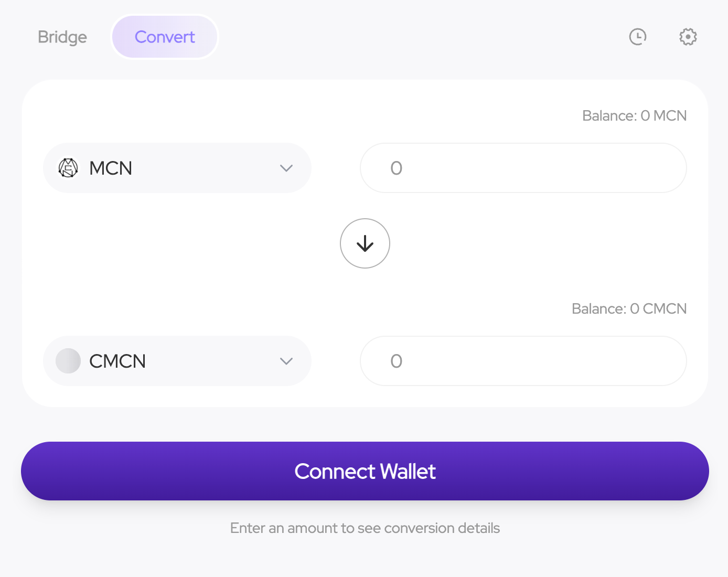Click the "0" placeholder in the CMCN field
728x577 pixels.
(397, 361)
